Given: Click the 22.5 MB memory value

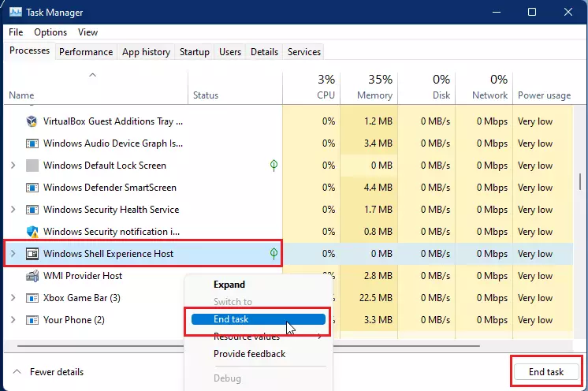Looking at the screenshot, I should 376,298.
